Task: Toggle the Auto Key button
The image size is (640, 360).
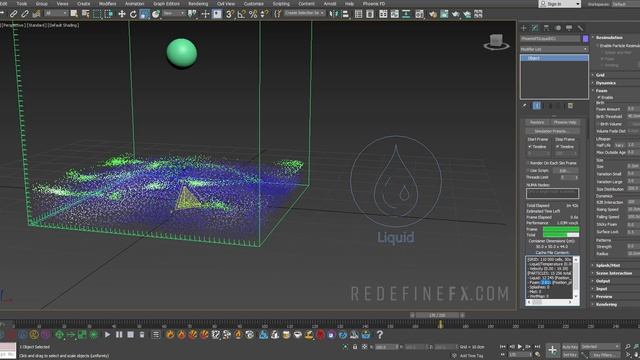Action: 570,347
